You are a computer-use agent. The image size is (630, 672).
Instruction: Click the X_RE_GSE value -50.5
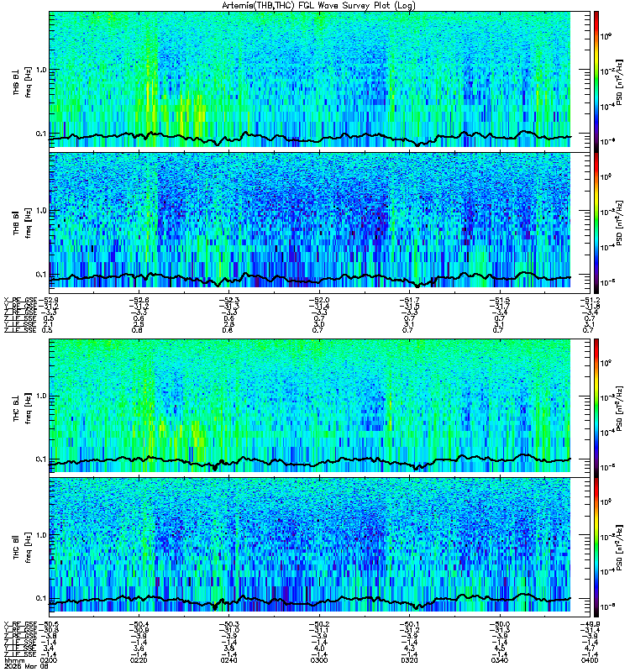[x=49, y=624]
